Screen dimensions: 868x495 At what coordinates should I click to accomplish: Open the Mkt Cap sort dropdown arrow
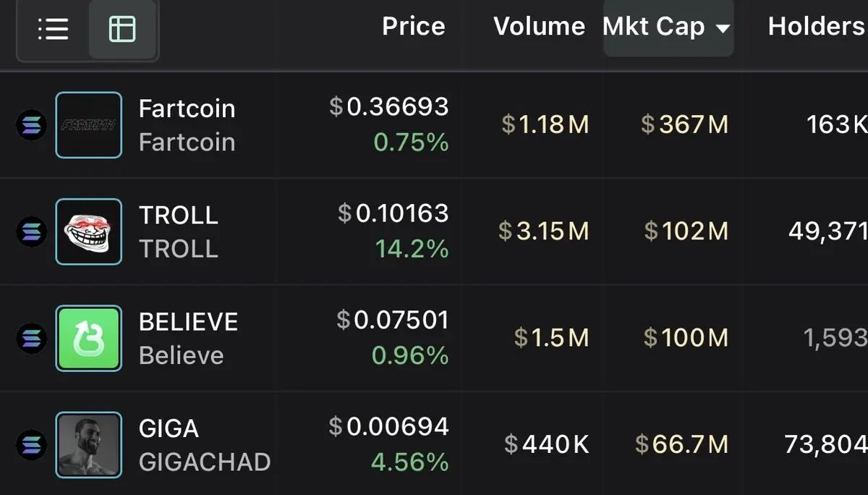pos(722,29)
